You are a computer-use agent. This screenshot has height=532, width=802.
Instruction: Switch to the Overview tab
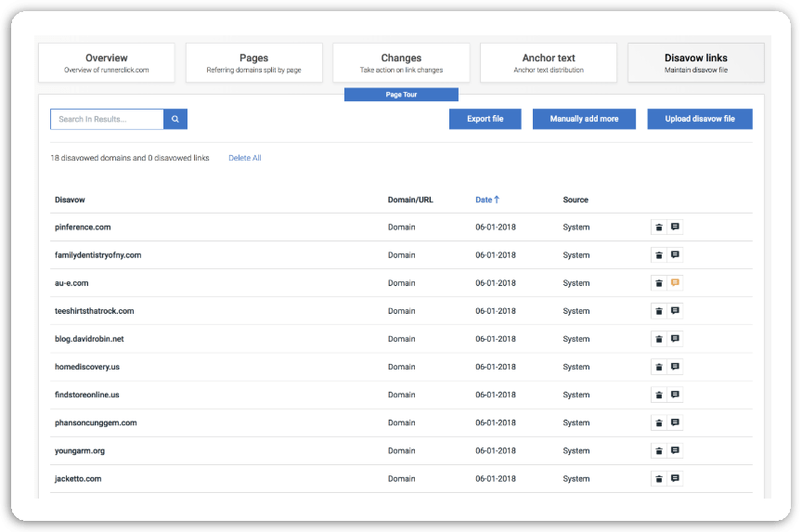[107, 63]
